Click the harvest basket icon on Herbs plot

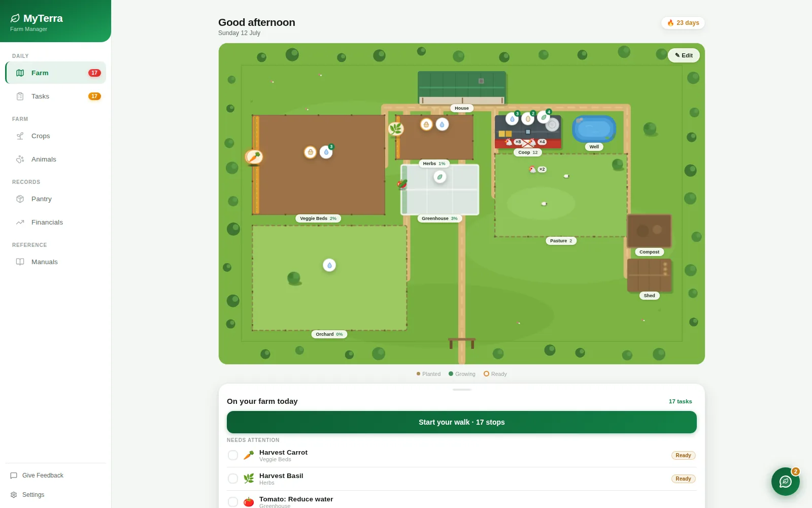(426, 124)
